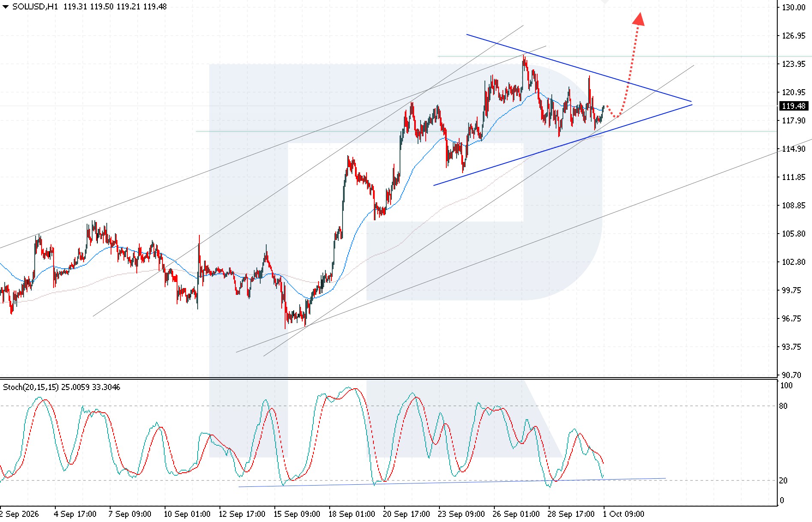The width and height of the screenshot is (812, 522).
Task: Click the 1 Oct 09:00 time label
Action: pos(623,514)
